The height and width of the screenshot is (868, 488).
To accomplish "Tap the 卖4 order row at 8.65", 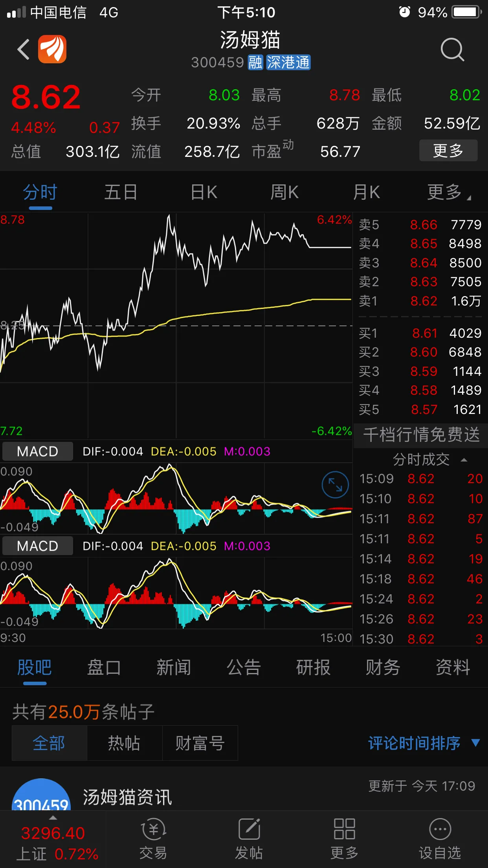I will pyautogui.click(x=420, y=243).
